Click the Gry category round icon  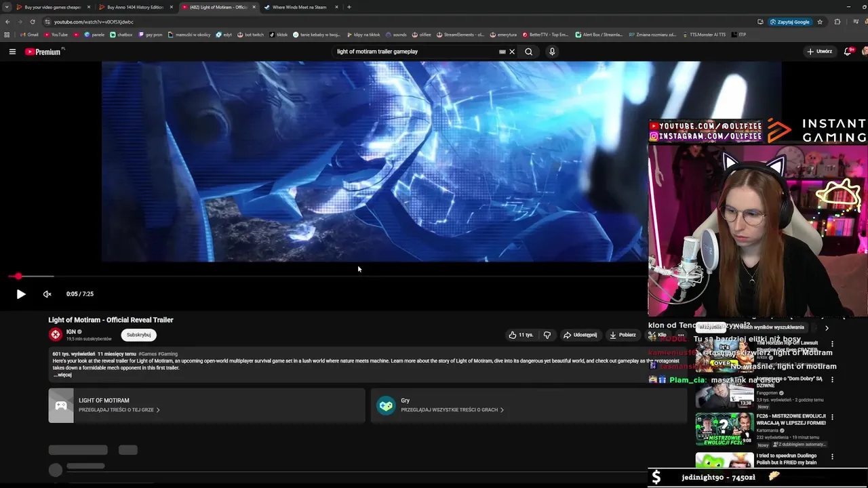pyautogui.click(x=386, y=405)
